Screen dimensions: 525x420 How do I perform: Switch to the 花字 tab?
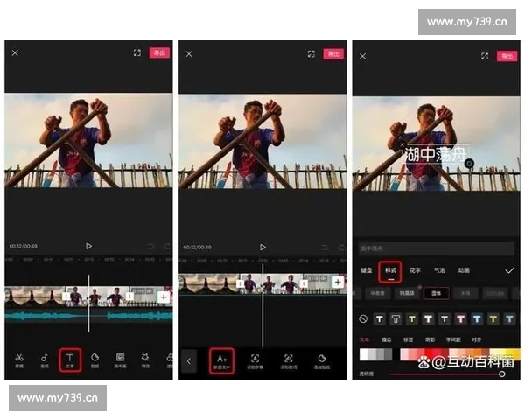415,270
